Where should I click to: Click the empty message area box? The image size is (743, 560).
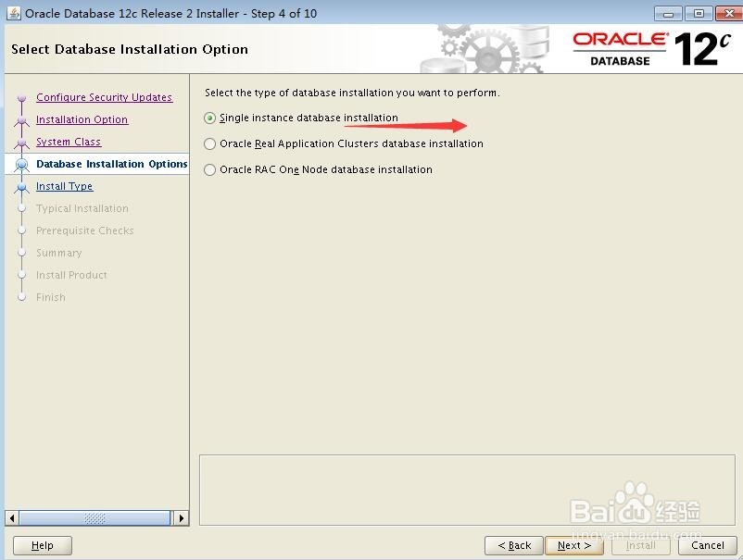467,490
